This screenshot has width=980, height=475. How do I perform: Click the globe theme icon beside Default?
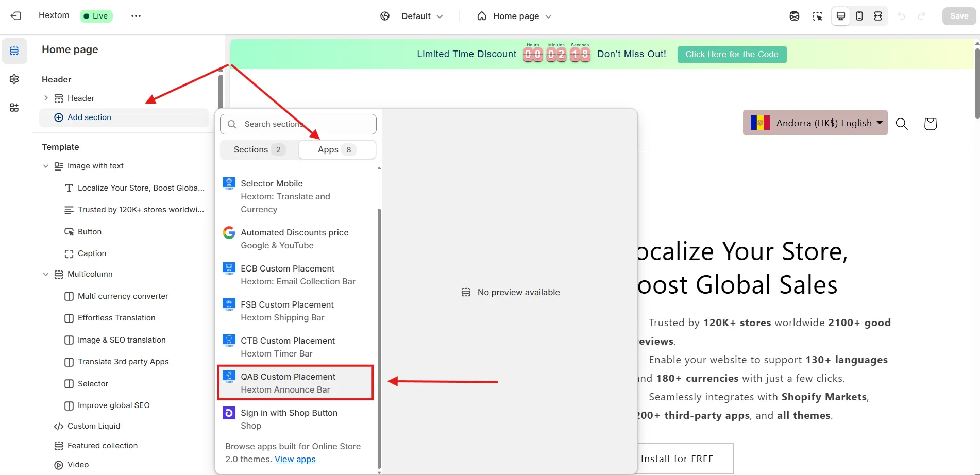[385, 16]
